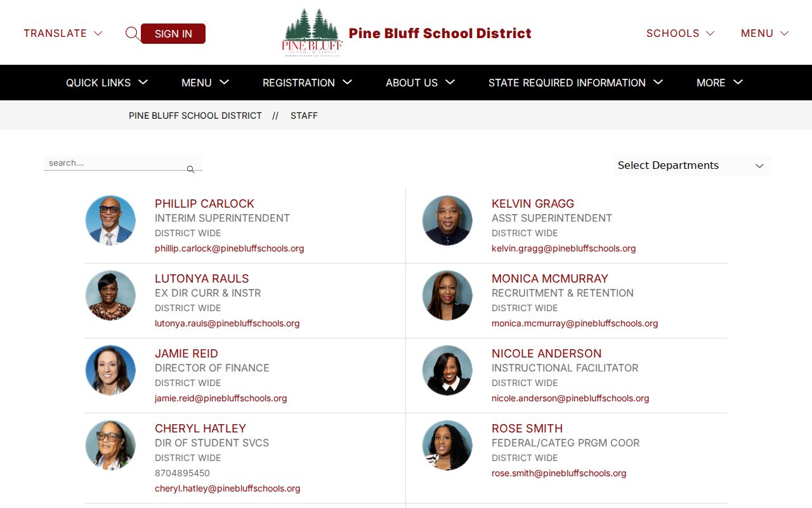Click the name NICOLE ANDERSON
The width and height of the screenshot is (812, 508).
point(547,354)
